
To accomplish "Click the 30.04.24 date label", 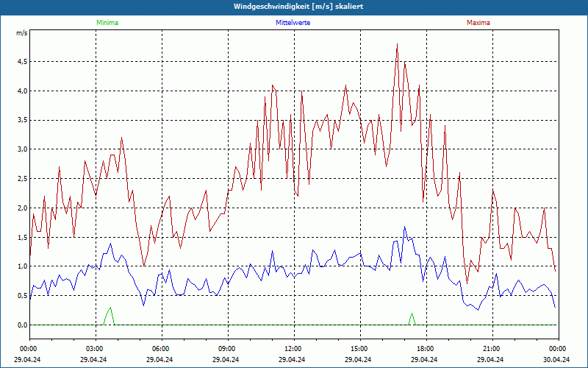I will point(557,359).
